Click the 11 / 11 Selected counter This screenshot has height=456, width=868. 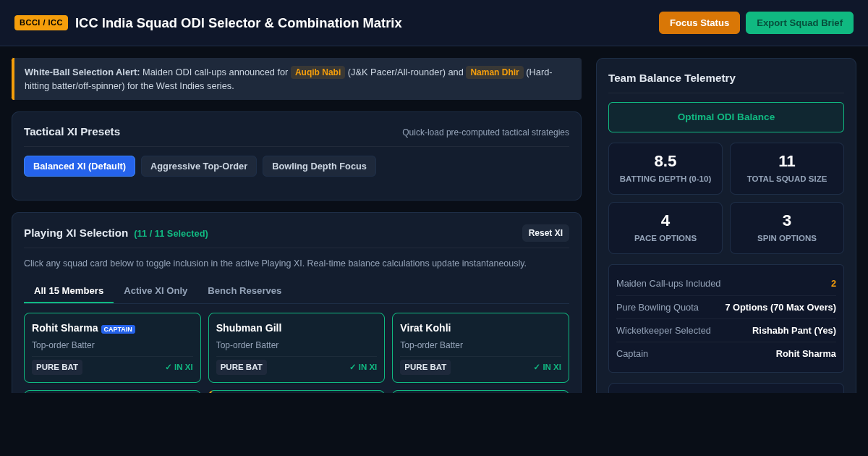pos(171,233)
